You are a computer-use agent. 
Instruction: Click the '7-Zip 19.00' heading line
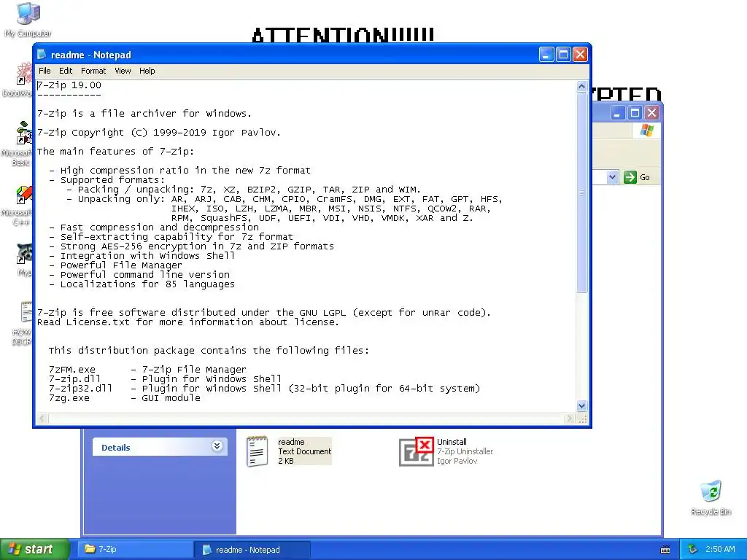[x=69, y=85]
